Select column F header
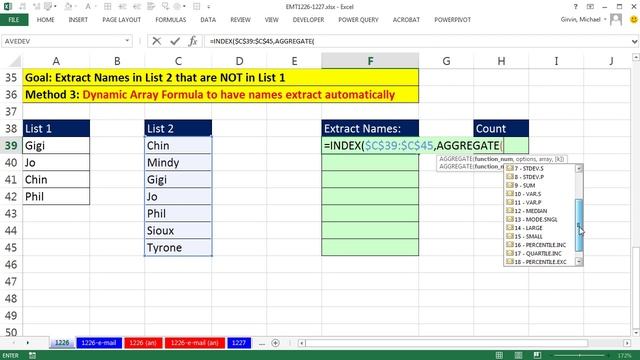Viewport: 640px width, 360px height. [370, 61]
